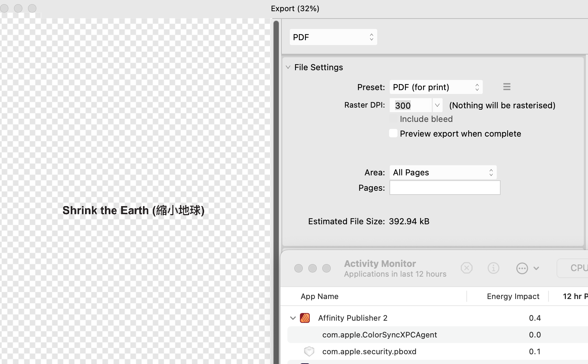The image size is (588, 364).
Task: Click the export preview scrollbar
Action: 276,192
